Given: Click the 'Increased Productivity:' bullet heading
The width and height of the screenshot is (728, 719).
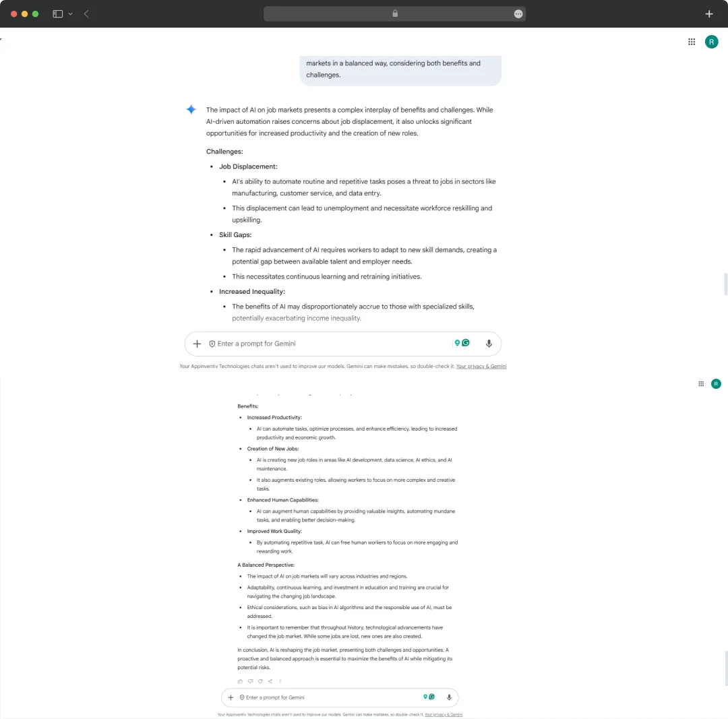Looking at the screenshot, I should (274, 417).
